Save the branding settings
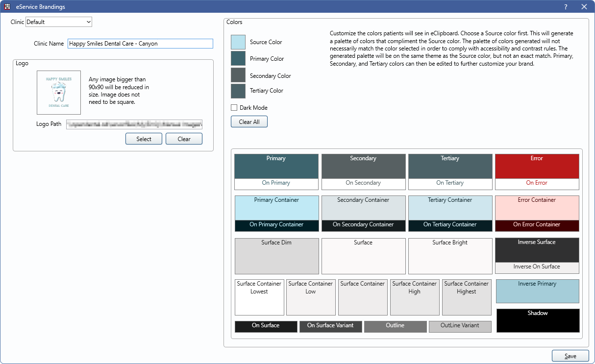This screenshot has height=364, width=595. pyautogui.click(x=570, y=356)
